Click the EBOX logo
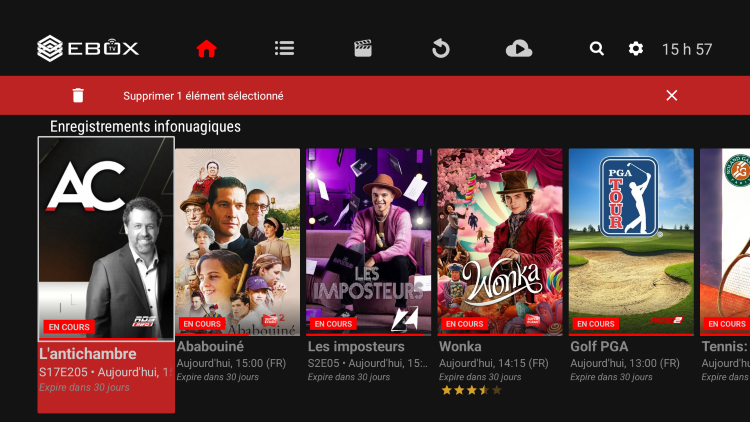The image size is (750, 422). (88, 48)
